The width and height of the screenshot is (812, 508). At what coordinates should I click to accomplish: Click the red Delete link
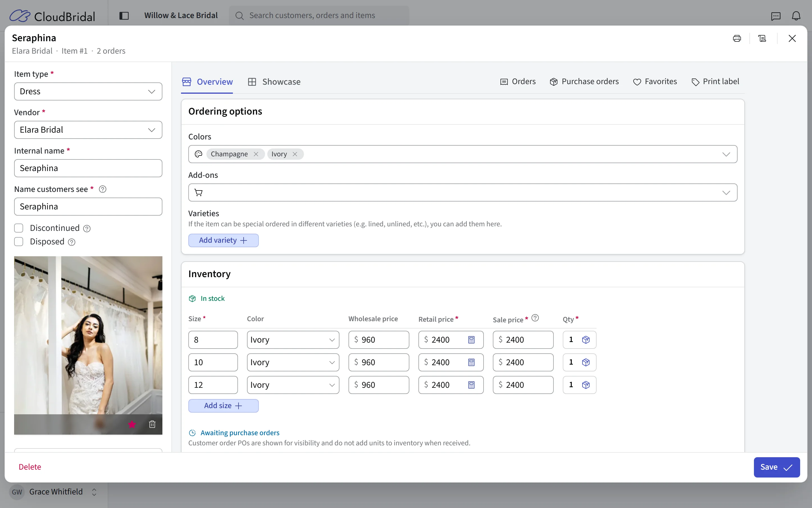pos(30,467)
